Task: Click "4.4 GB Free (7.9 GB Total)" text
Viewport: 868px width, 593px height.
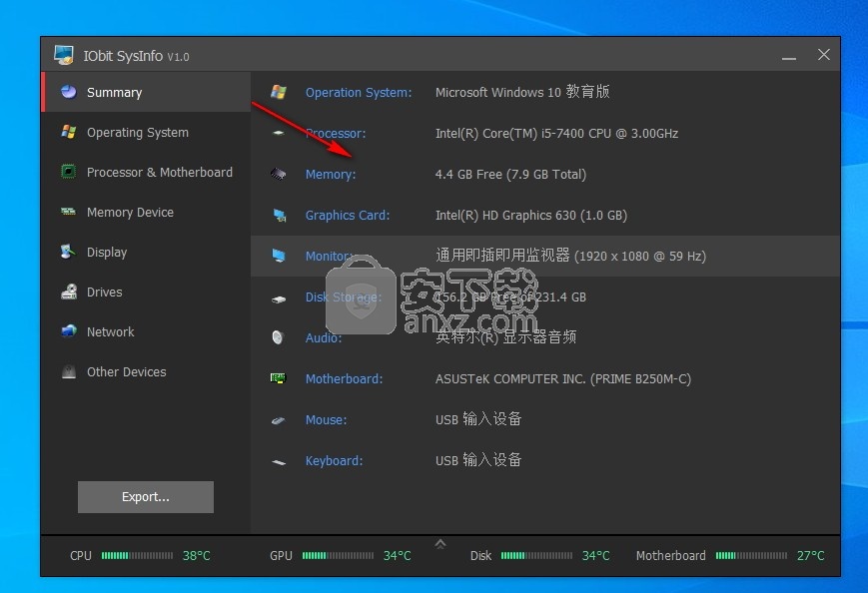Action: tap(511, 175)
